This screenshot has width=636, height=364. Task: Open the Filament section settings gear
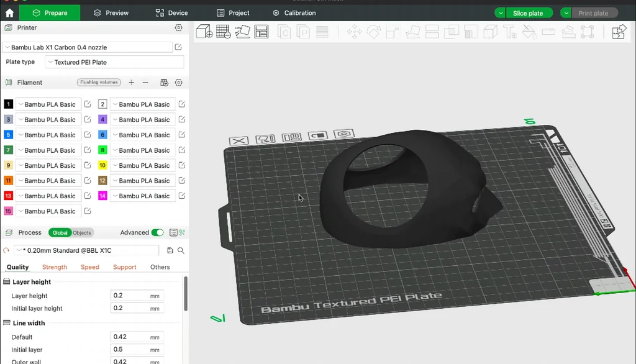178,83
